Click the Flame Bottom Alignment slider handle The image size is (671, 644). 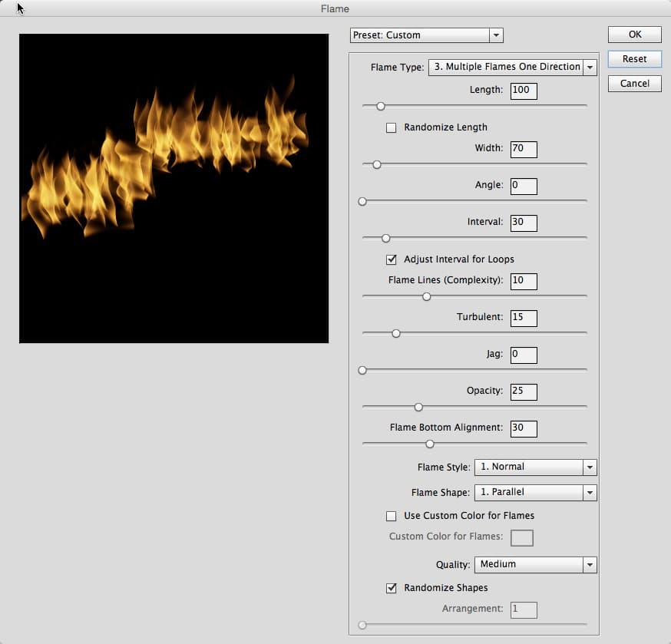pyautogui.click(x=430, y=444)
